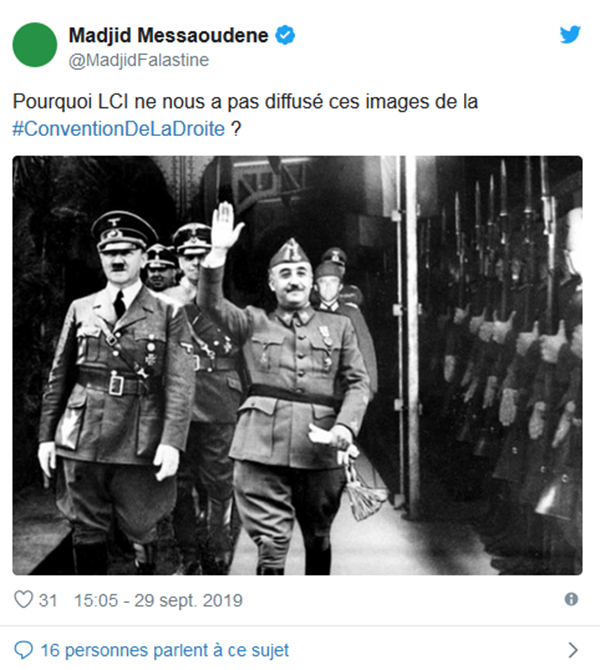Open the tweet info circle icon

[571, 599]
